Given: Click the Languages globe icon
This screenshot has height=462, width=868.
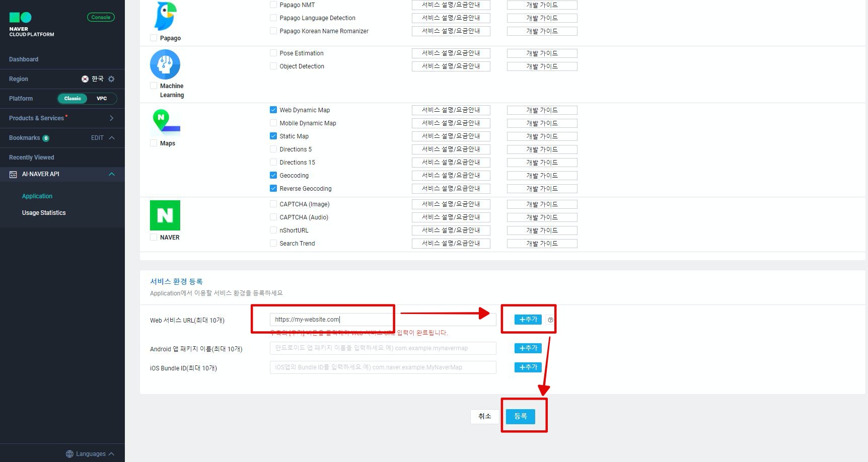Looking at the screenshot, I should 69,454.
